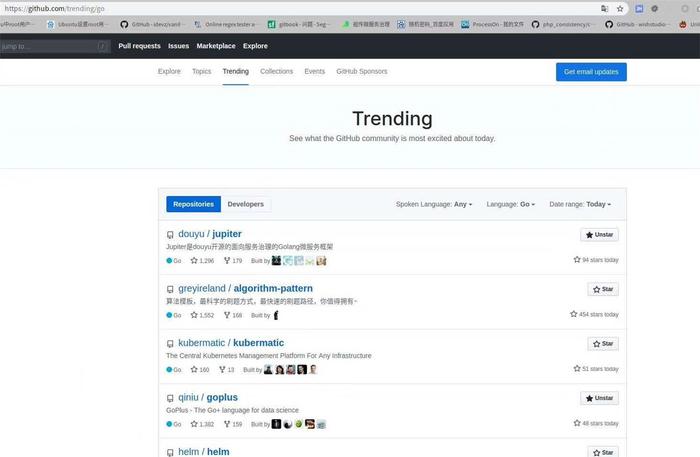700x457 pixels.
Task: Click '94 stars today' text for jupiter
Action: pos(596,260)
